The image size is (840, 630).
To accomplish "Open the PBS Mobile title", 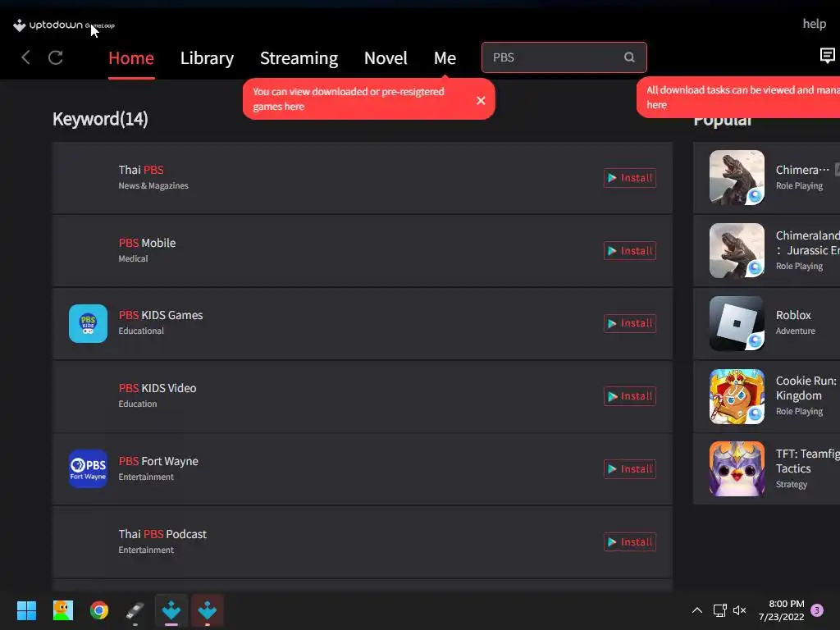I will coord(147,243).
